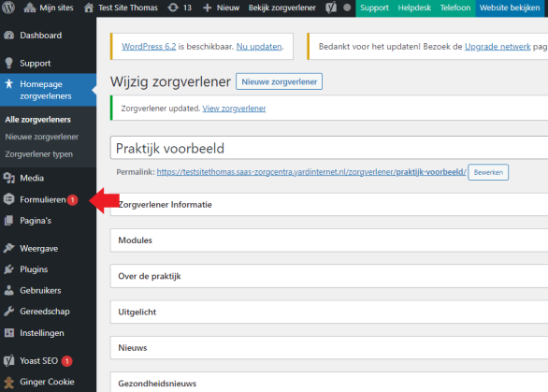Open the Gebruikers user icon

(x=9, y=290)
